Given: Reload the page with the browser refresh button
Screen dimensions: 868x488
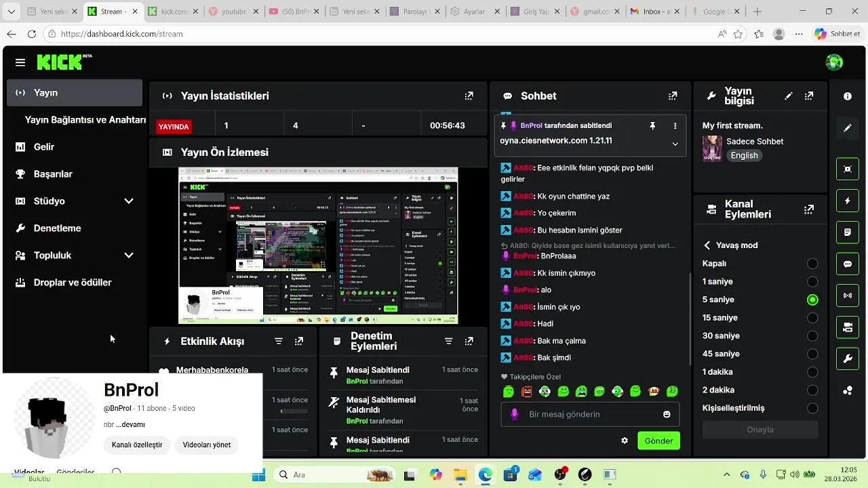Looking at the screenshot, I should (31, 34).
